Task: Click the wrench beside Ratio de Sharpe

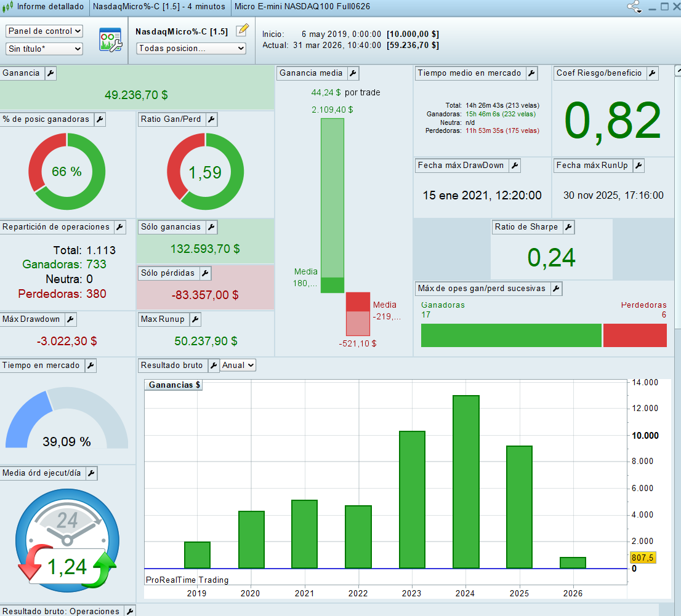Action: (x=568, y=227)
